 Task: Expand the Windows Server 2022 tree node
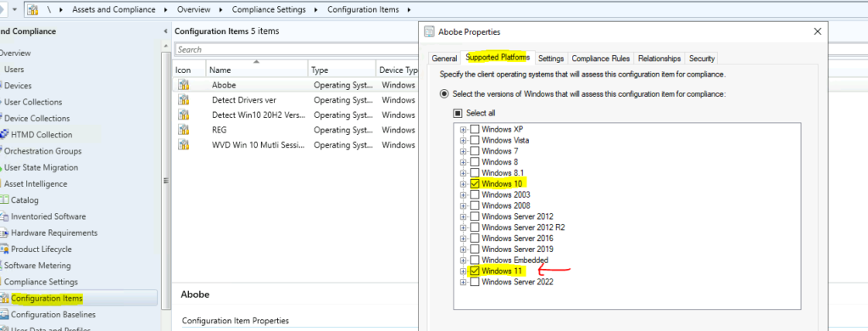(x=464, y=283)
